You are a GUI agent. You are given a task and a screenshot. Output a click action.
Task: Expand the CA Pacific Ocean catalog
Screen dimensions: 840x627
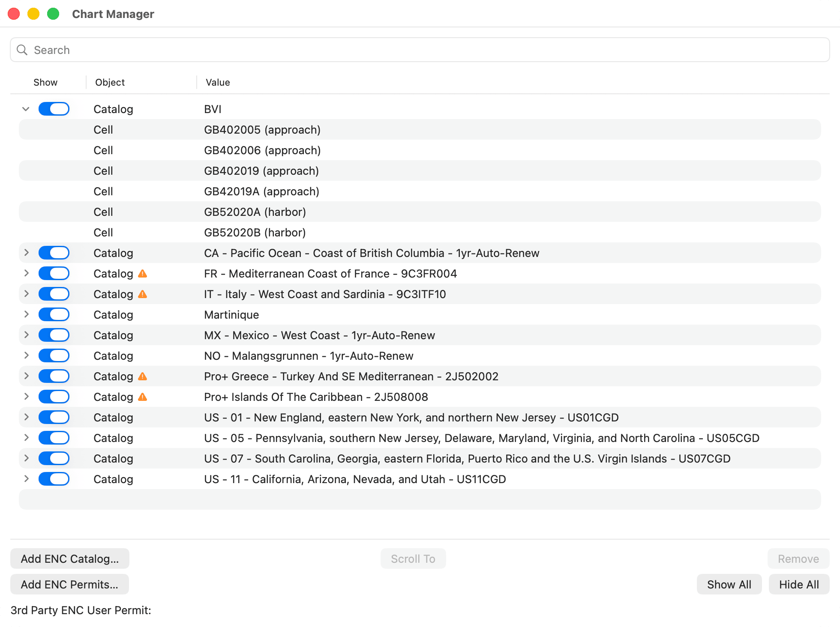pos(26,253)
